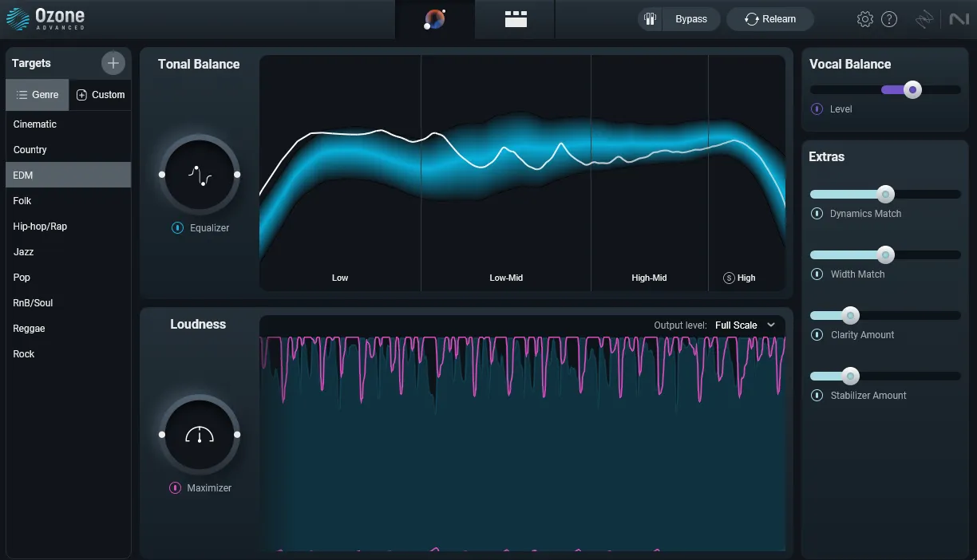Choose the Hip-hop/Rap genre target
This screenshot has height=560, width=977.
click(x=69, y=227)
